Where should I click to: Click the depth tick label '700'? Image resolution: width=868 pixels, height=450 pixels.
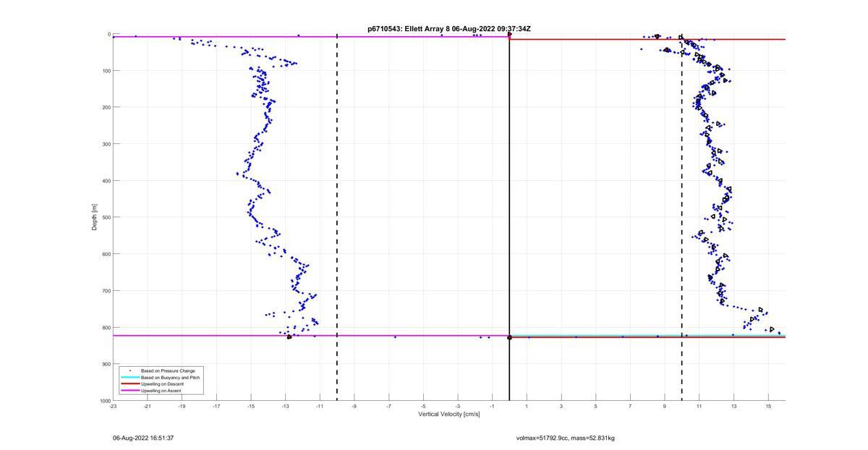coord(106,291)
